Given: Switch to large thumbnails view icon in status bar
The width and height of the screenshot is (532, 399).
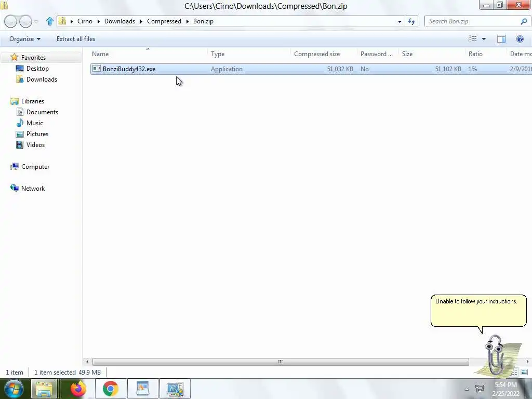Looking at the screenshot, I should [524, 372].
